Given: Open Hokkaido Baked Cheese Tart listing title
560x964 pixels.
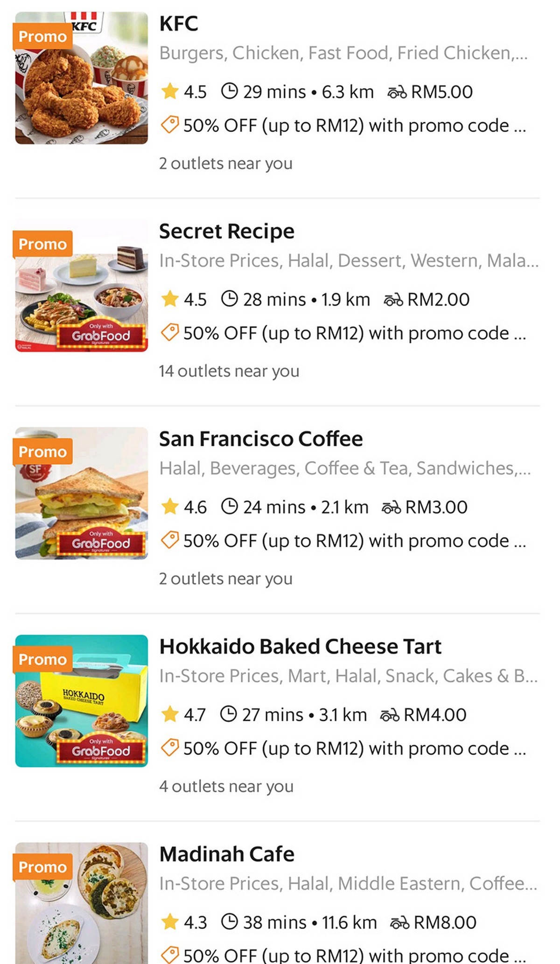Looking at the screenshot, I should 300,646.
